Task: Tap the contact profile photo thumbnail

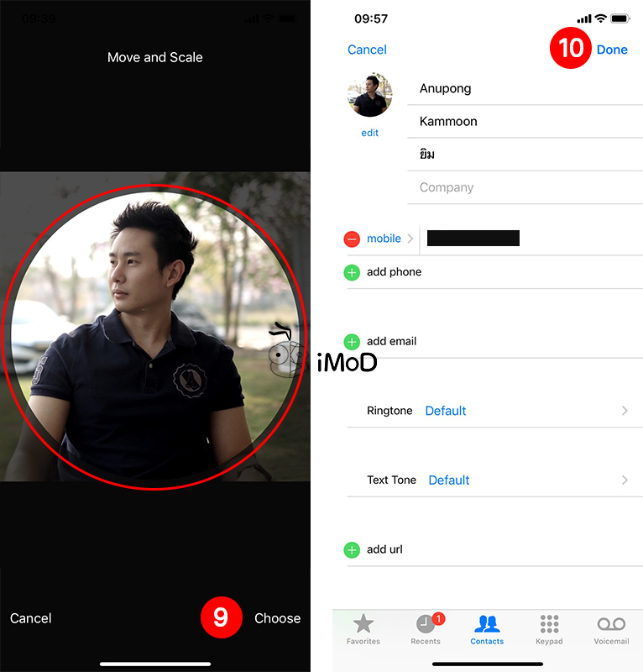Action: pyautogui.click(x=369, y=94)
